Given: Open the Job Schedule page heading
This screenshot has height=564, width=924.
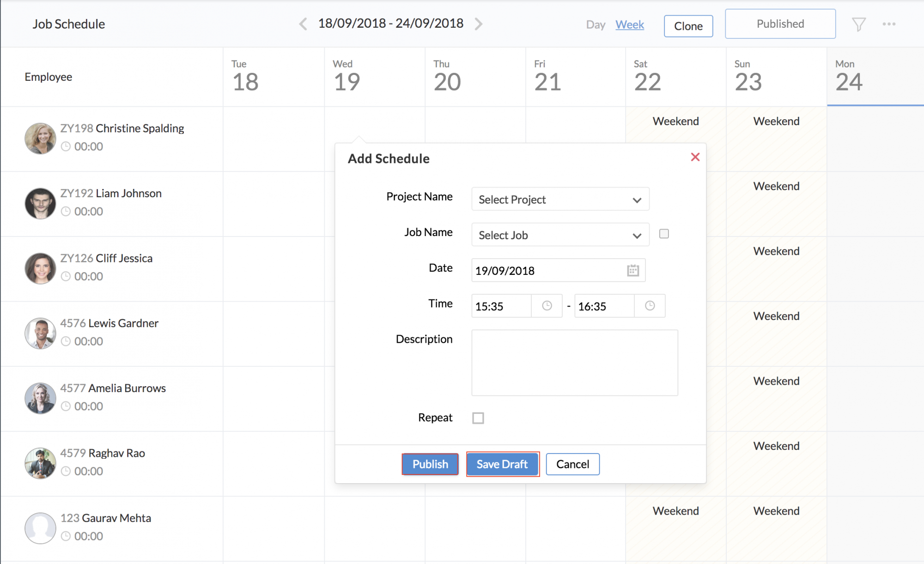Looking at the screenshot, I should 68,24.
